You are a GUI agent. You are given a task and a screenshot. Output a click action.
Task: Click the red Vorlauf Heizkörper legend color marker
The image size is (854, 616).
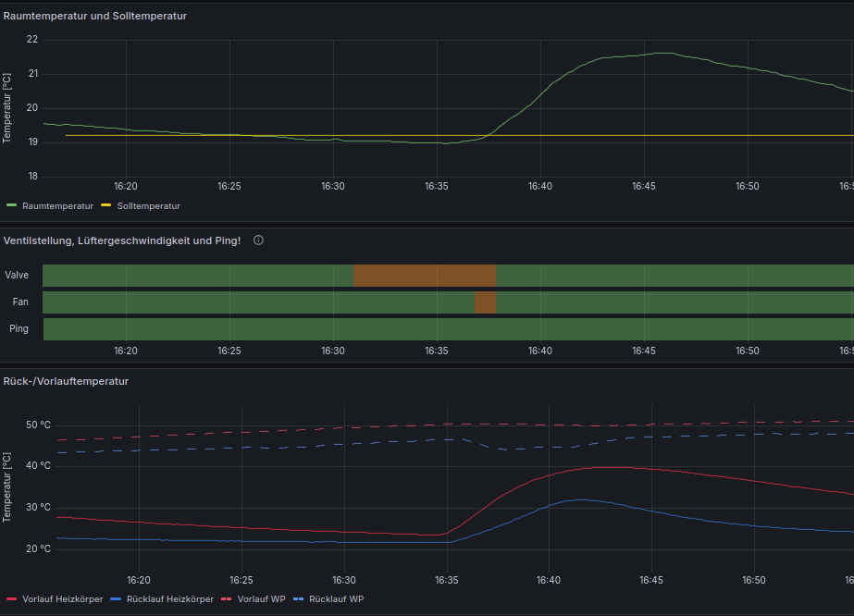pos(12,599)
